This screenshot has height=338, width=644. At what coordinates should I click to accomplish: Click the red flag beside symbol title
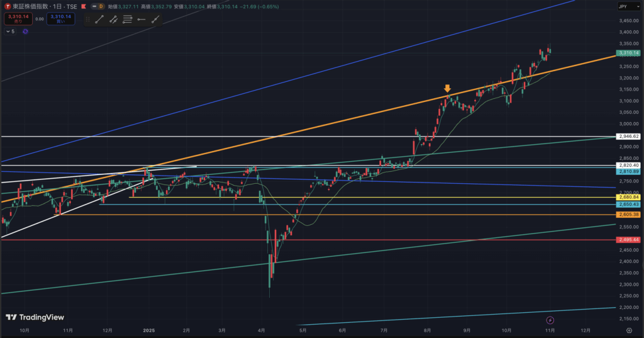click(84, 6)
